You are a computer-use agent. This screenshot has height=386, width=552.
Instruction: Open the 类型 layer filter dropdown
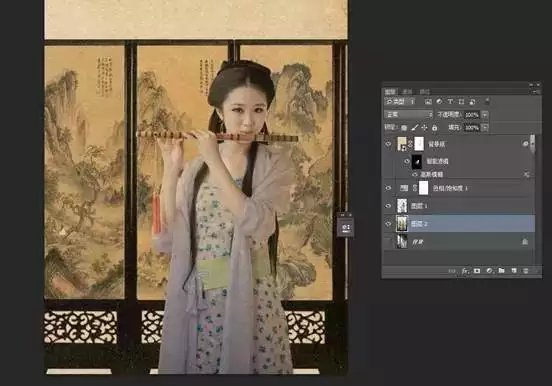(x=401, y=101)
